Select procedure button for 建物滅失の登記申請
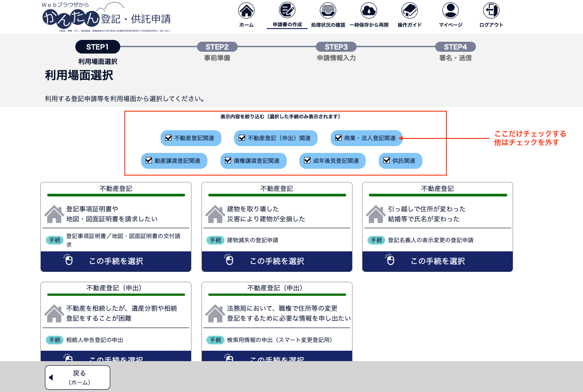 coord(277,261)
